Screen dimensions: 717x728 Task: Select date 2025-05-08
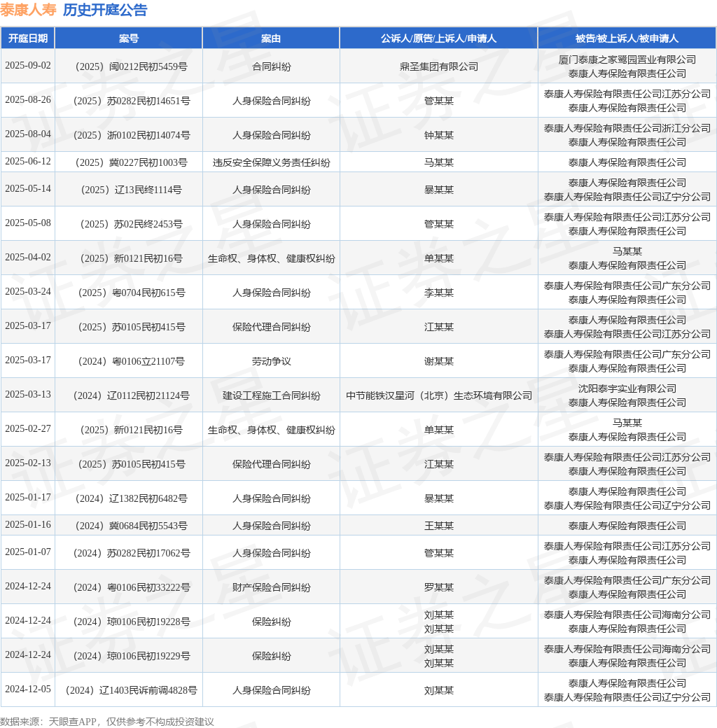[28, 223]
